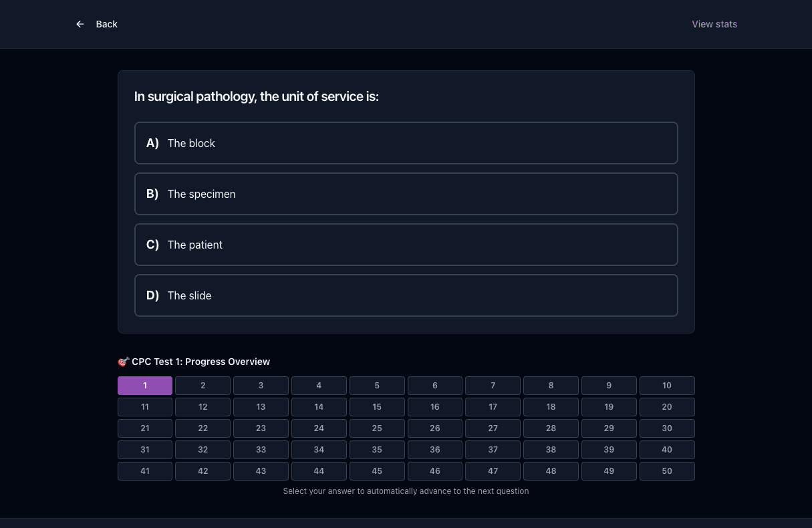This screenshot has width=812, height=528.
Task: Navigate to question 4
Action: coord(319,386)
